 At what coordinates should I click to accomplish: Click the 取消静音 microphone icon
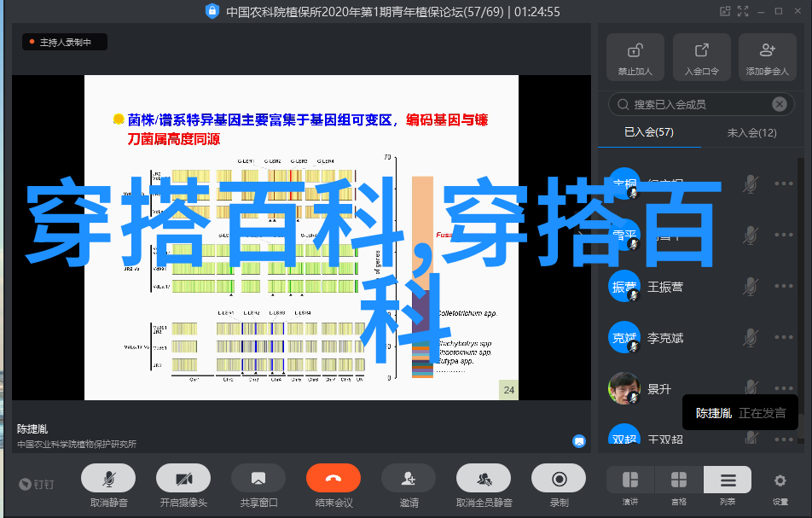[x=107, y=478]
